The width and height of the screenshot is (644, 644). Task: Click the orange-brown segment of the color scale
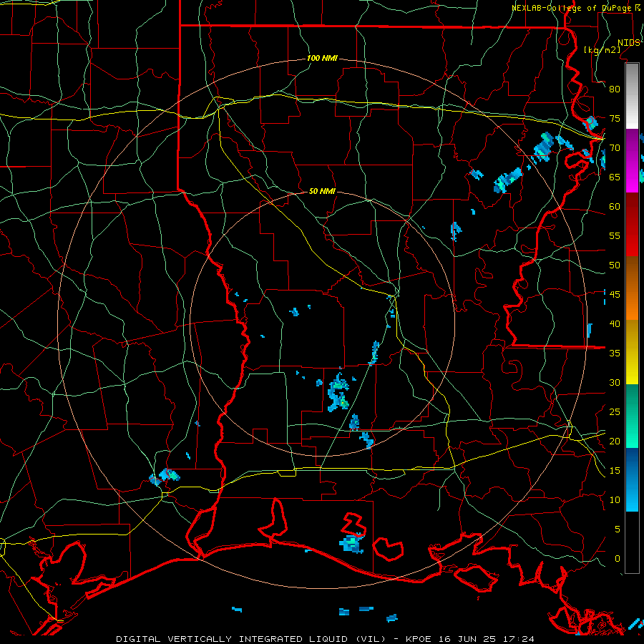pos(632,288)
